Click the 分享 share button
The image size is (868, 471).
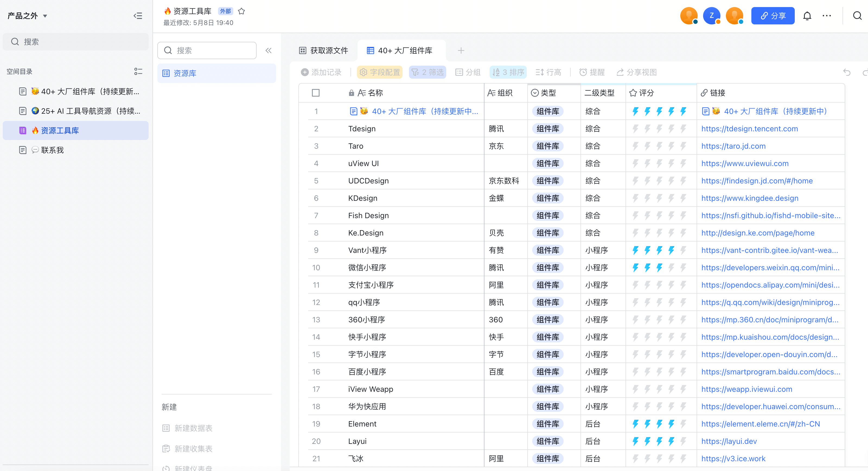[x=773, y=16]
